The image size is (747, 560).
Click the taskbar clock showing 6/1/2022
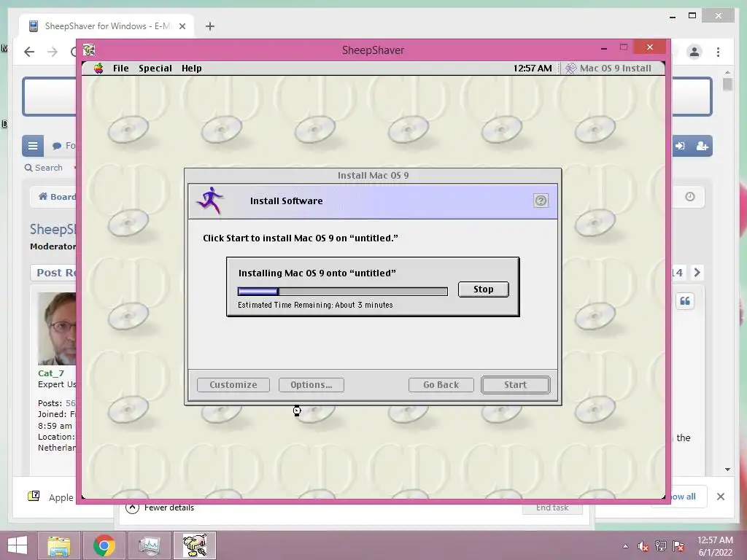(x=715, y=546)
